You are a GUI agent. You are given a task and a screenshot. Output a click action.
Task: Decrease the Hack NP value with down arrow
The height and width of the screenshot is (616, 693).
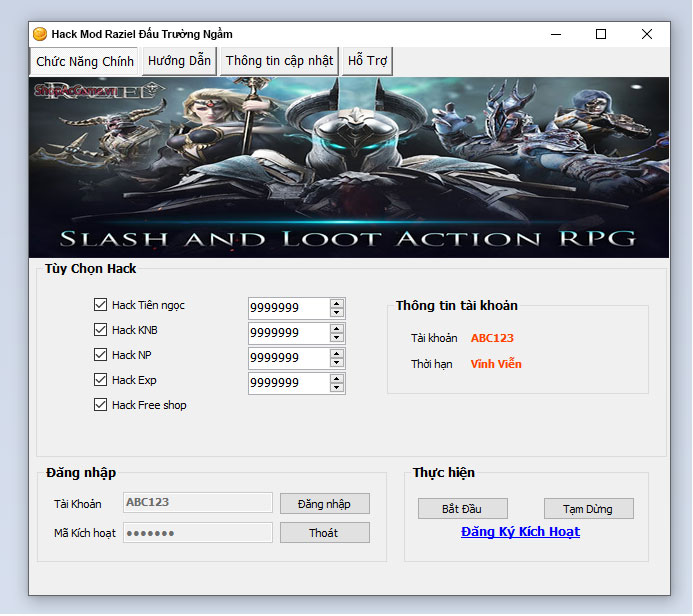(x=337, y=362)
